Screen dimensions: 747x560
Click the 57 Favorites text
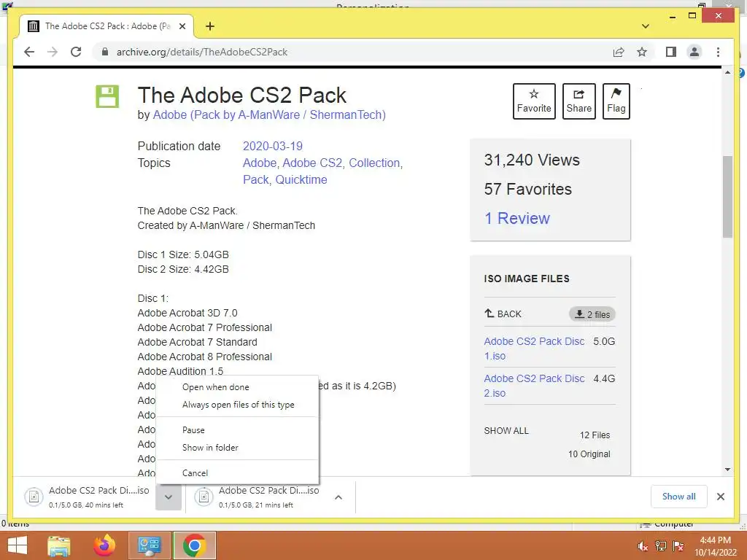[528, 189]
